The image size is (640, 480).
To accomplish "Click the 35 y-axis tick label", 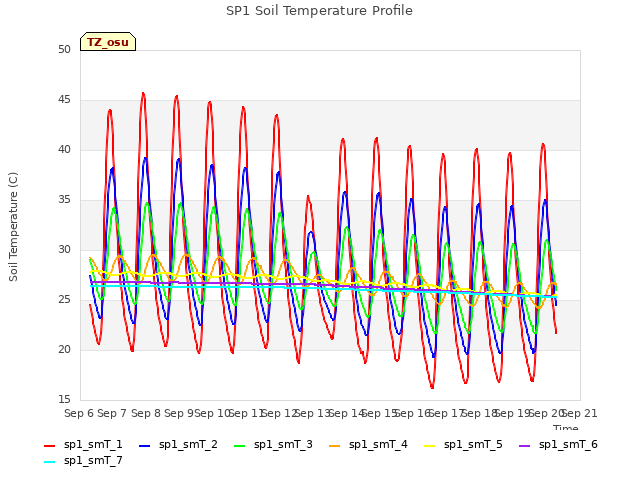I will (64, 200).
